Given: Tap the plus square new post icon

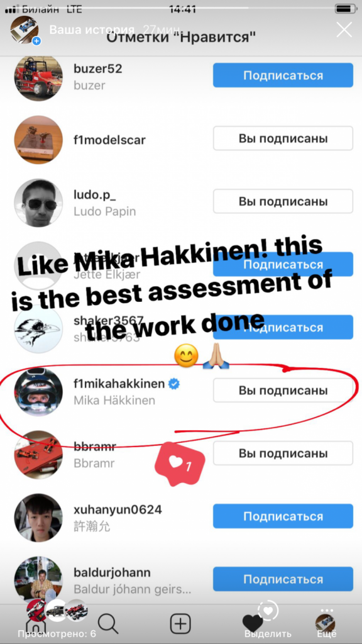Looking at the screenshot, I should pos(180,625).
